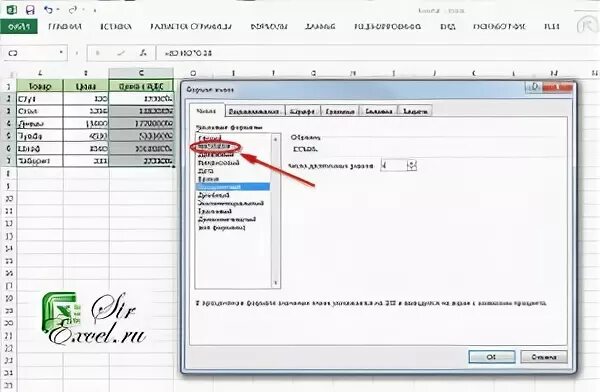
Task: Switch to the Выравнивание (Alignment) dialog tab
Action: 254,111
